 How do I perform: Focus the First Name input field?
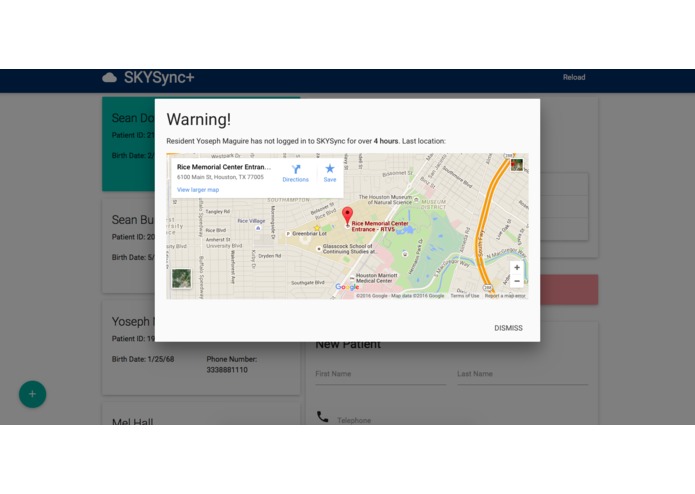pyautogui.click(x=380, y=374)
